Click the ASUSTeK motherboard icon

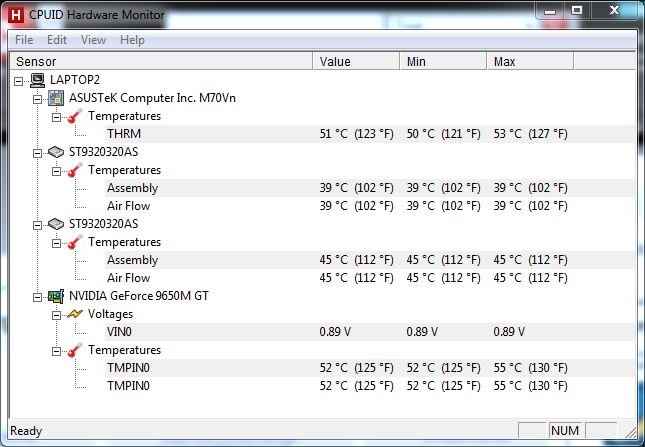coord(57,98)
